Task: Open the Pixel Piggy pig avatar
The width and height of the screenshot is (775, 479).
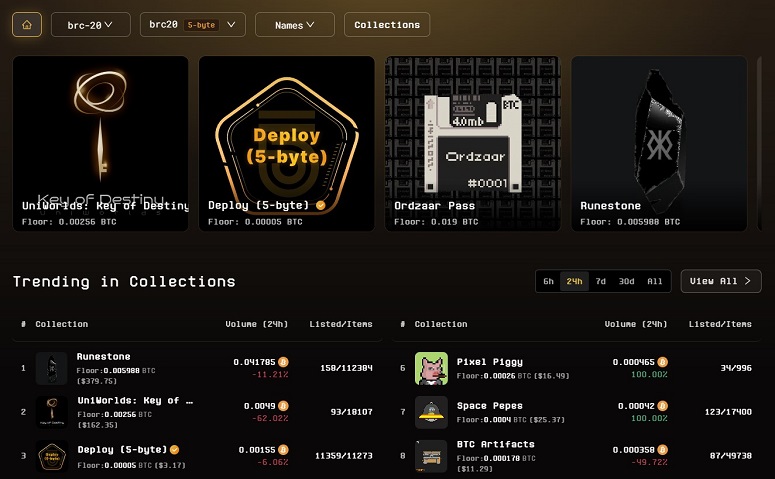Action: coord(431,368)
